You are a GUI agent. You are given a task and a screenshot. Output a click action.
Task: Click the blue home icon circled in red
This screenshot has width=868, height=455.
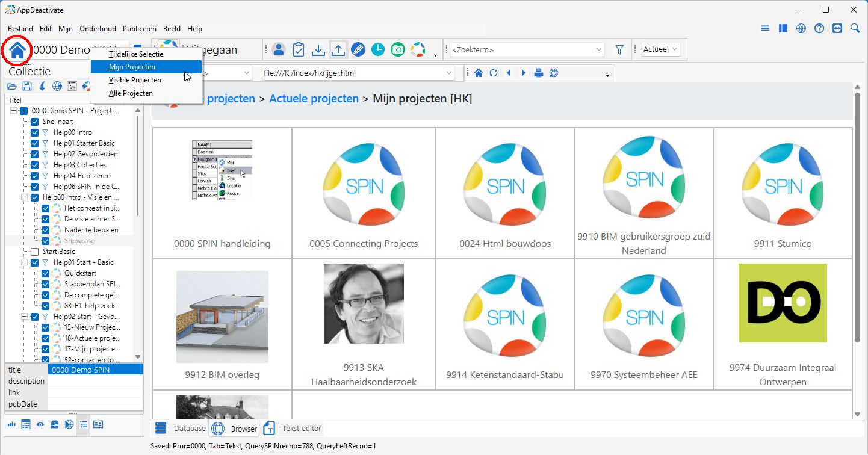click(17, 50)
